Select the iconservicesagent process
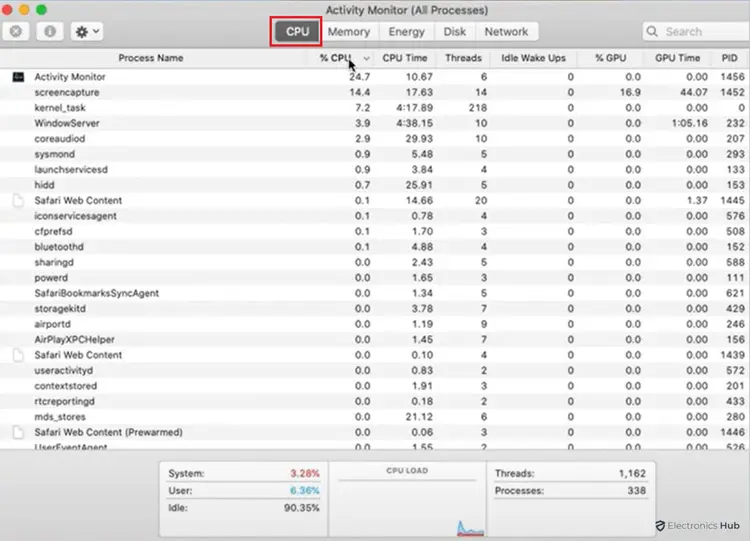Image resolution: width=750 pixels, height=541 pixels. coord(76,216)
